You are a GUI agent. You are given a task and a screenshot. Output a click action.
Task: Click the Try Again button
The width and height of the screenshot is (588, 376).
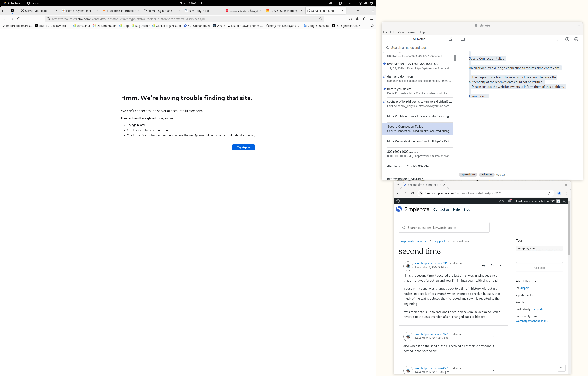click(243, 147)
